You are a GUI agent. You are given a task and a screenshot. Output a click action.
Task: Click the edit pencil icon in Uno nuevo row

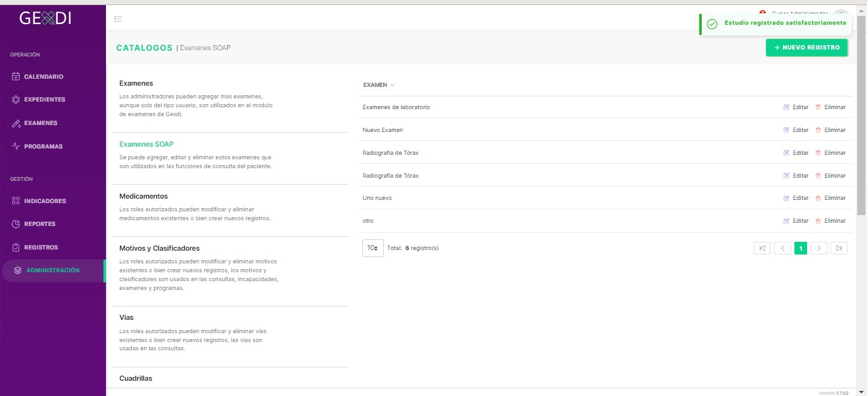pyautogui.click(x=787, y=198)
